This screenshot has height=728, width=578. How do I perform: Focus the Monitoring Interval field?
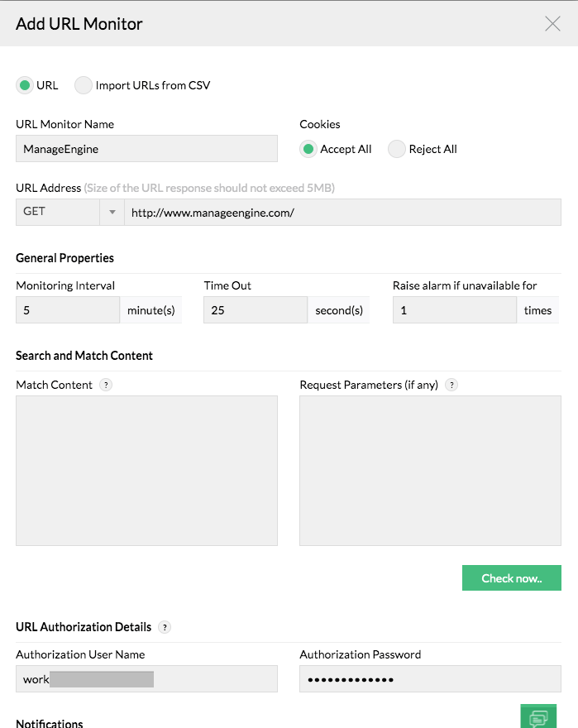[68, 310]
